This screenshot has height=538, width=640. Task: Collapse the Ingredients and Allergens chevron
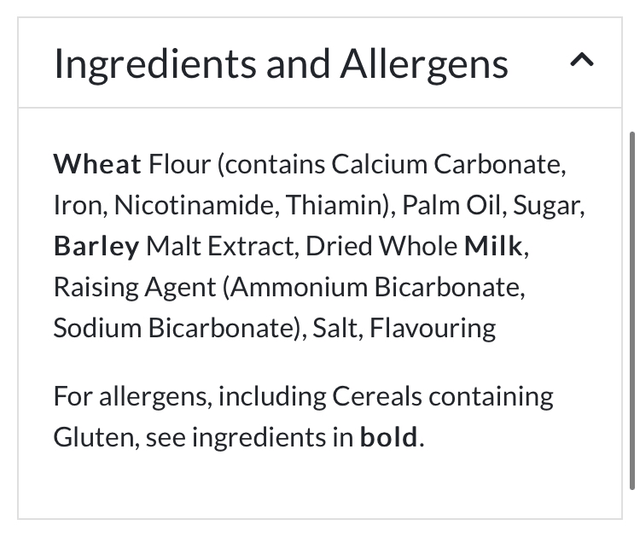tap(581, 61)
